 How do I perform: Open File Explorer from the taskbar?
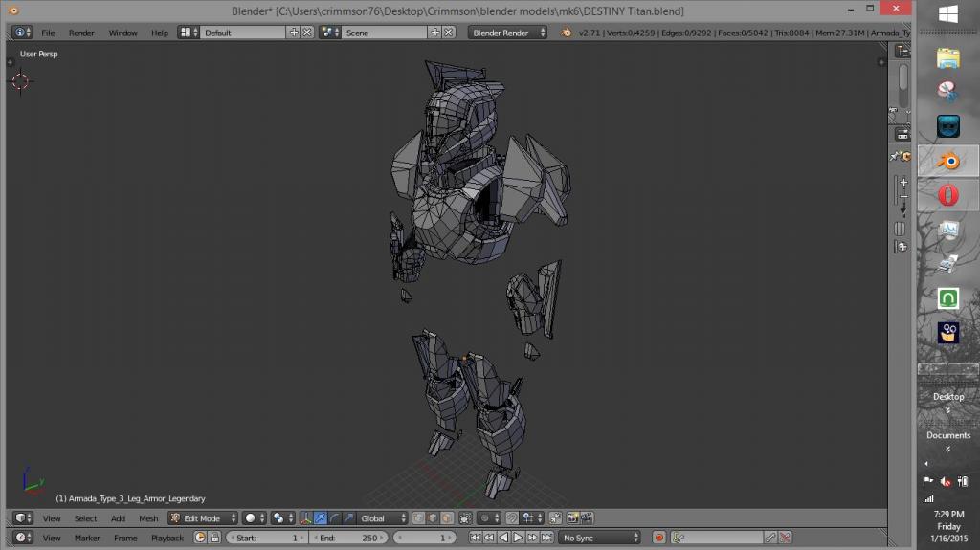click(x=948, y=58)
